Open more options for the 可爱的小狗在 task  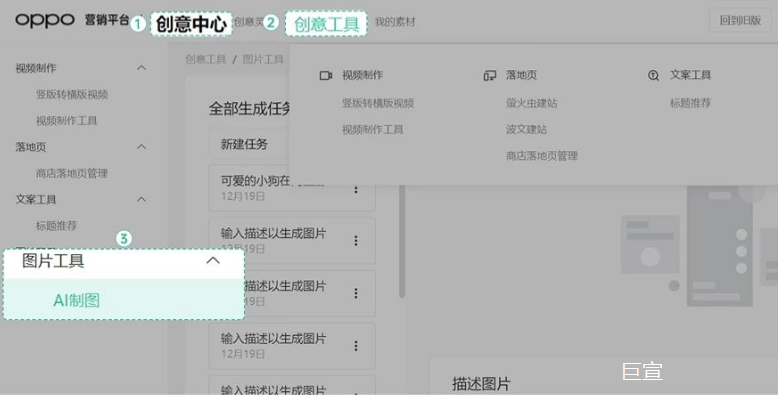click(356, 189)
